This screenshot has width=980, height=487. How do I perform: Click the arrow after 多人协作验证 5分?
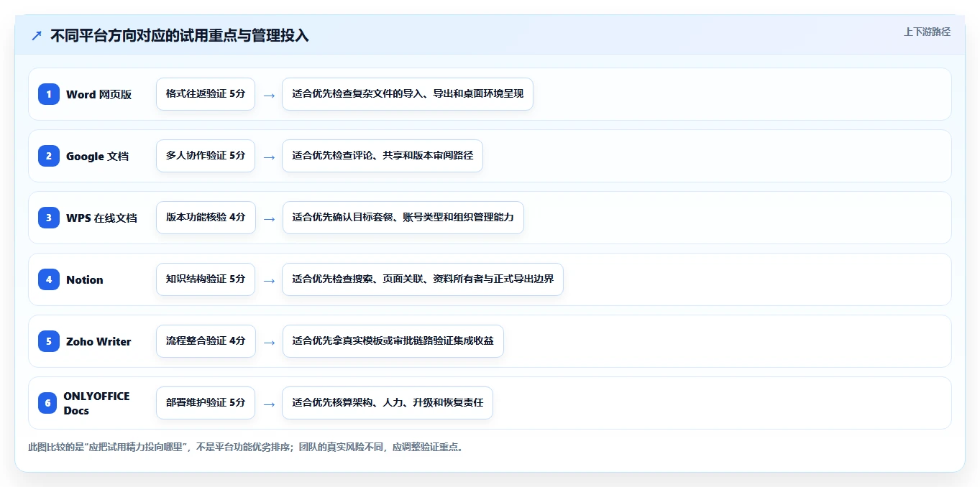click(269, 157)
